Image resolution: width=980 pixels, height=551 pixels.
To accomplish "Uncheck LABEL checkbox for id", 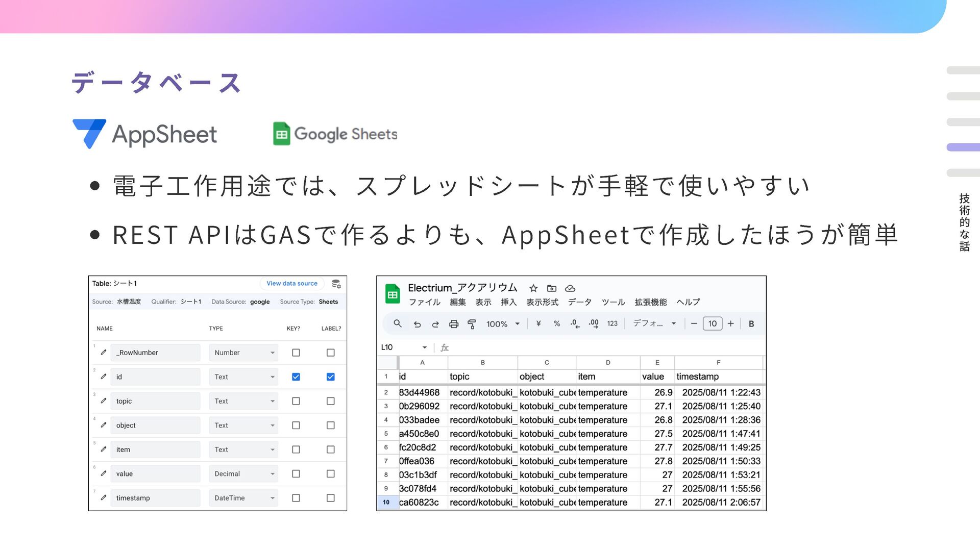I will [x=331, y=377].
